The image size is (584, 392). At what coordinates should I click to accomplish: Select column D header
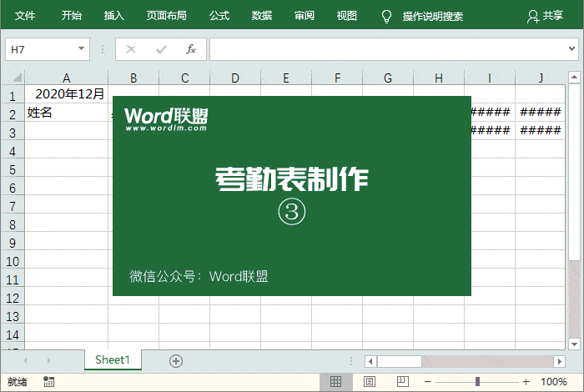tap(235, 78)
